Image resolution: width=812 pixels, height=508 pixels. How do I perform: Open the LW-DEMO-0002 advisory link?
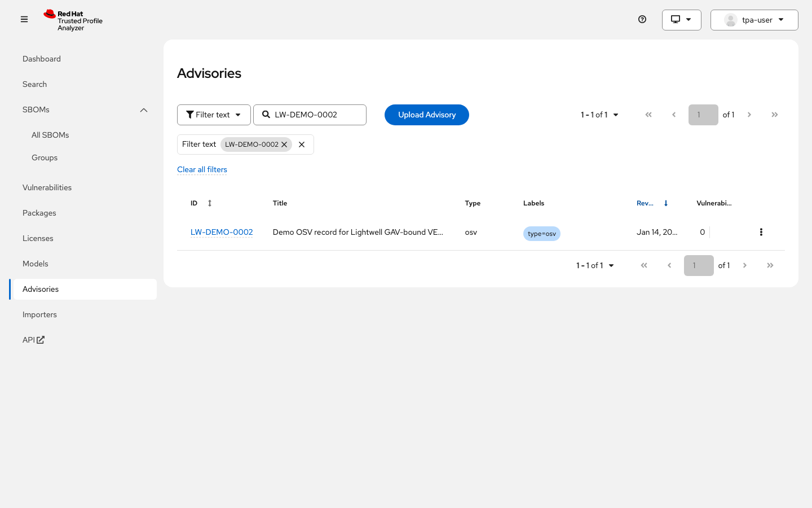coord(222,232)
